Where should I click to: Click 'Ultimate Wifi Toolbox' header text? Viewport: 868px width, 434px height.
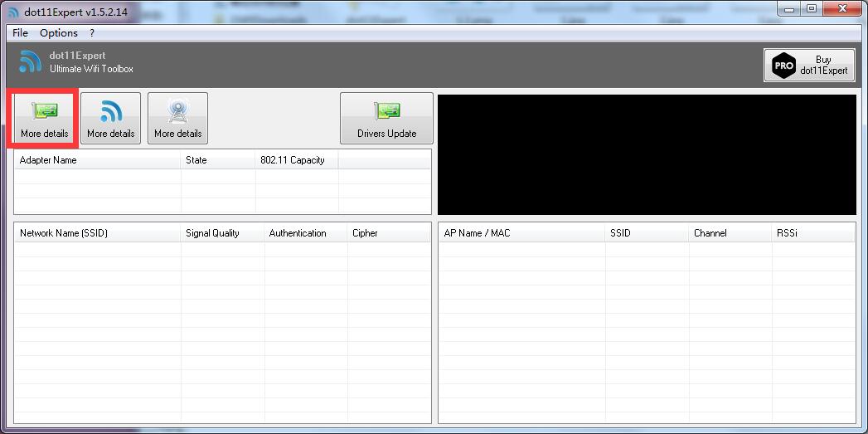pos(91,69)
